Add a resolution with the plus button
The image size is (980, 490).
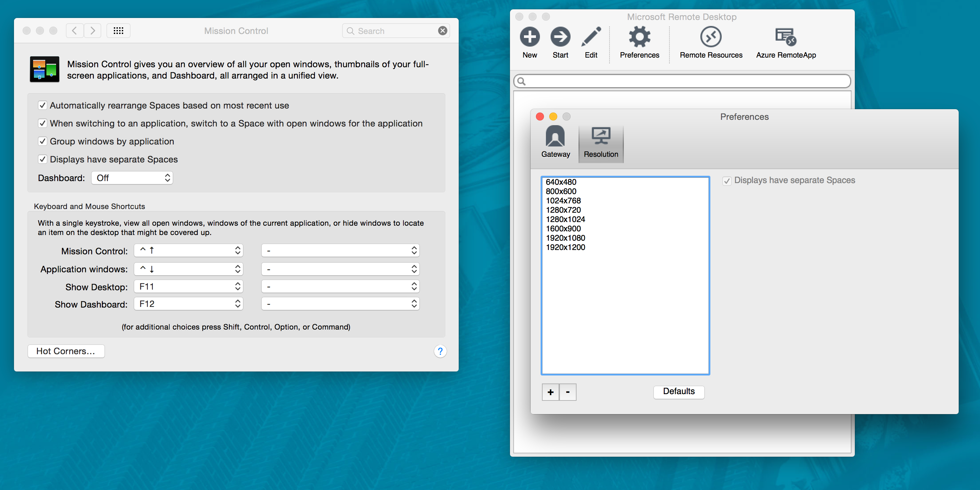[x=551, y=392]
